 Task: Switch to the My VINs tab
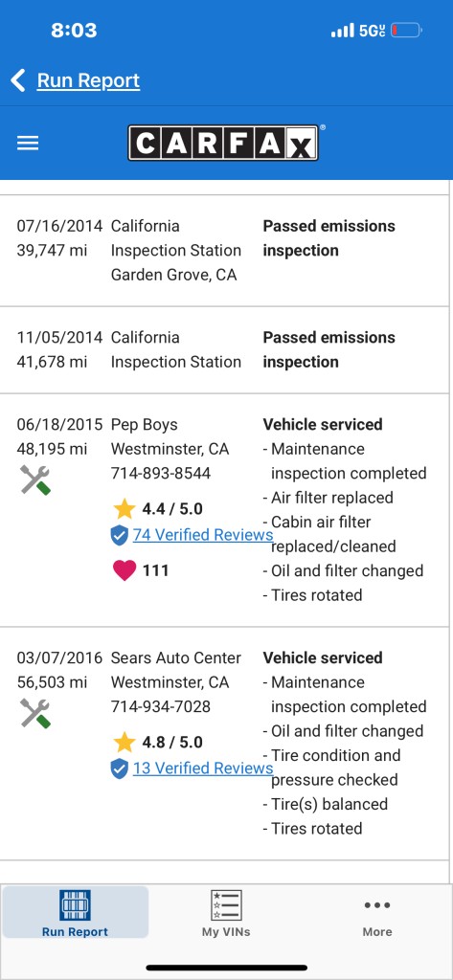pyautogui.click(x=226, y=913)
